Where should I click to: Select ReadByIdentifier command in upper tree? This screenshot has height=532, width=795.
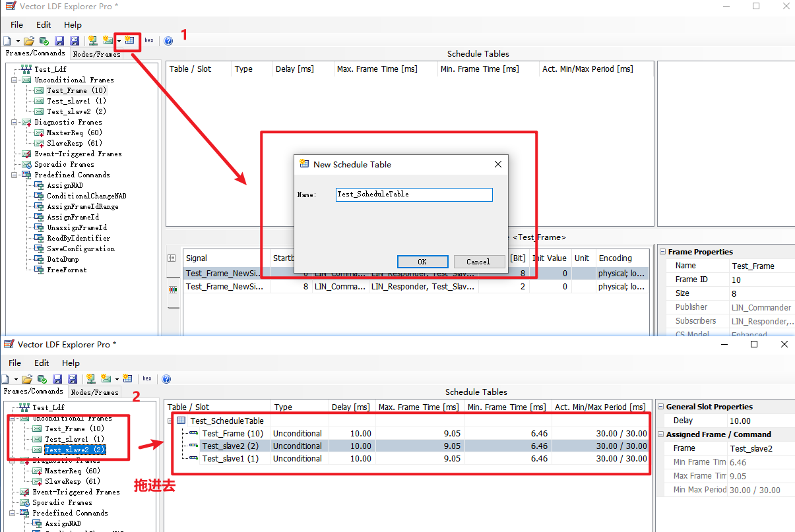(79, 238)
